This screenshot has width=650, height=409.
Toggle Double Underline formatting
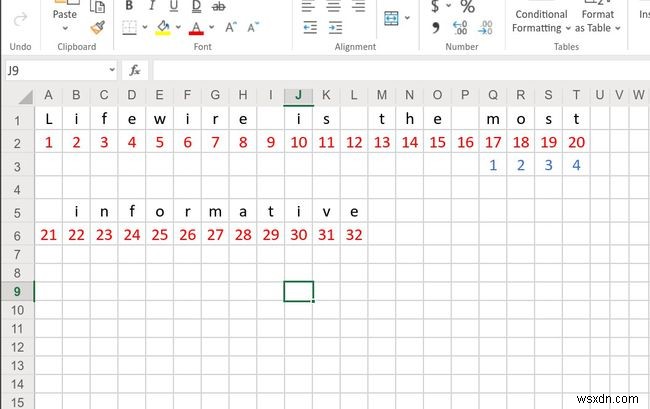click(x=196, y=6)
